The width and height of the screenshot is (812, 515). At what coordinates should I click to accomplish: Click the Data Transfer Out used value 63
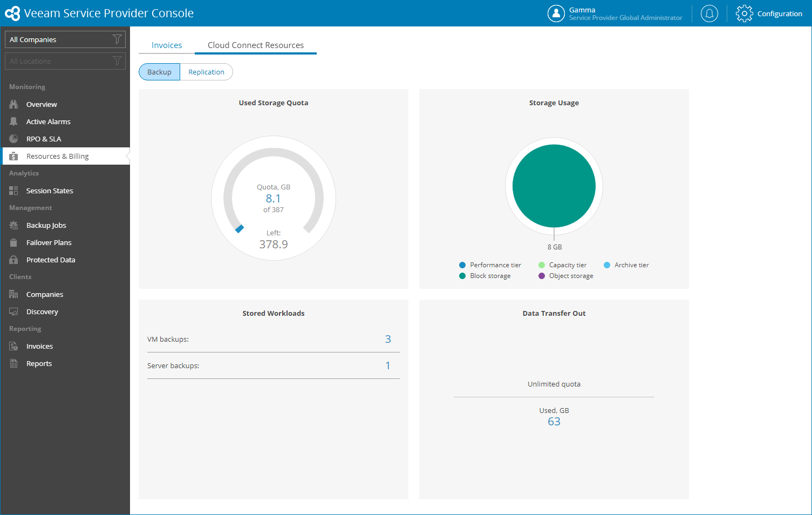pos(554,422)
